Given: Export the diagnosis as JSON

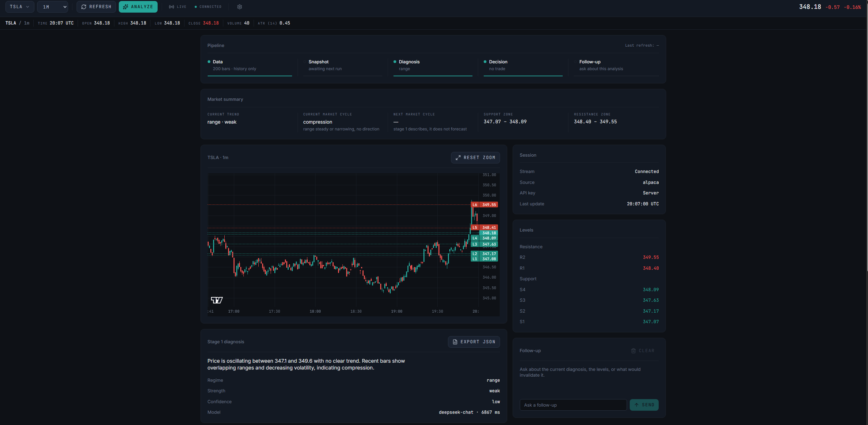Looking at the screenshot, I should coord(474,342).
